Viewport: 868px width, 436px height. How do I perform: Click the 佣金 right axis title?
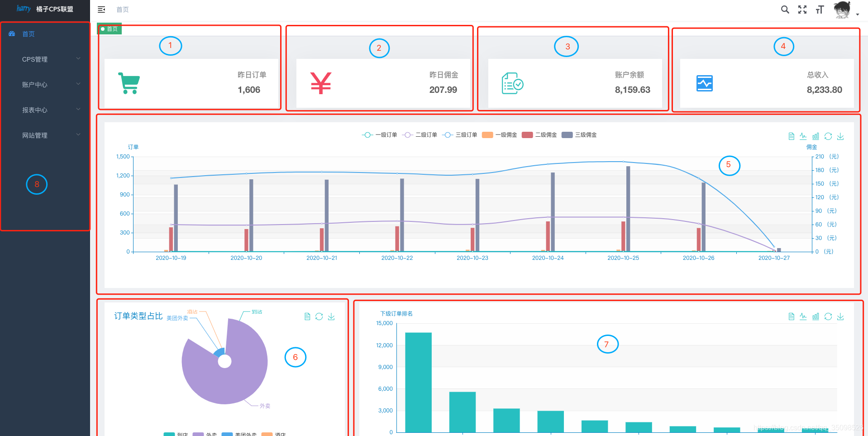812,147
